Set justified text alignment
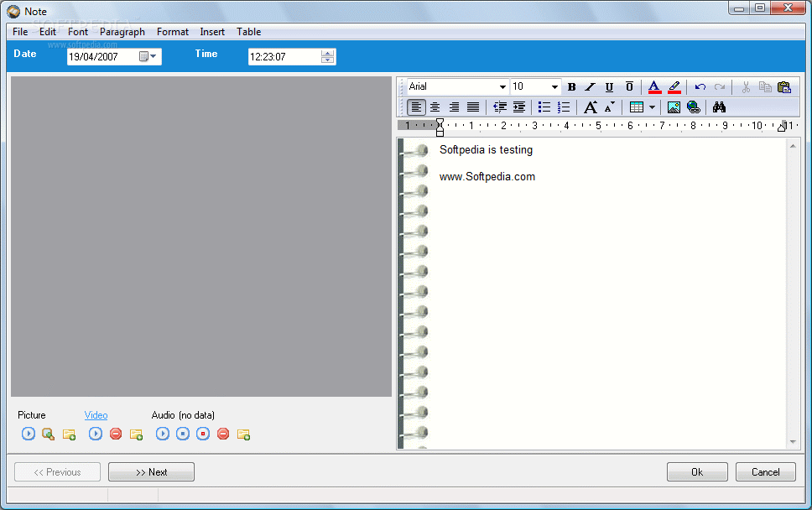 [473, 107]
